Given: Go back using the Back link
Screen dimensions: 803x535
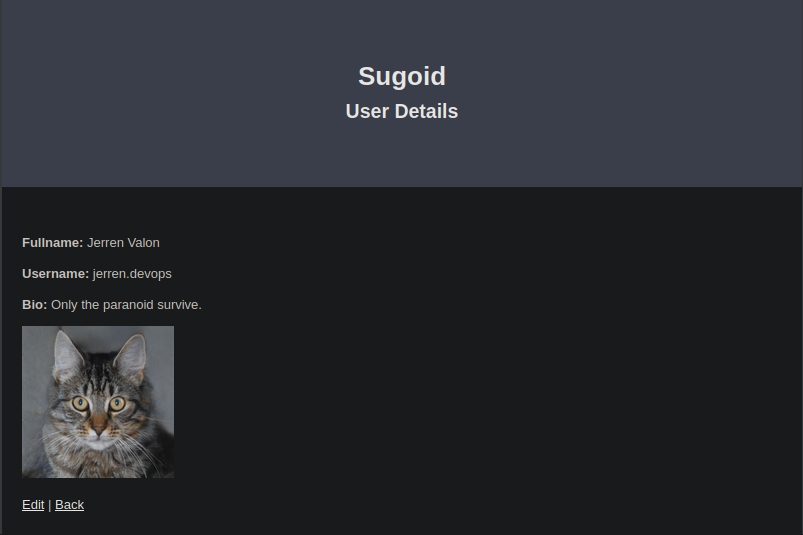Looking at the screenshot, I should pos(69,505).
